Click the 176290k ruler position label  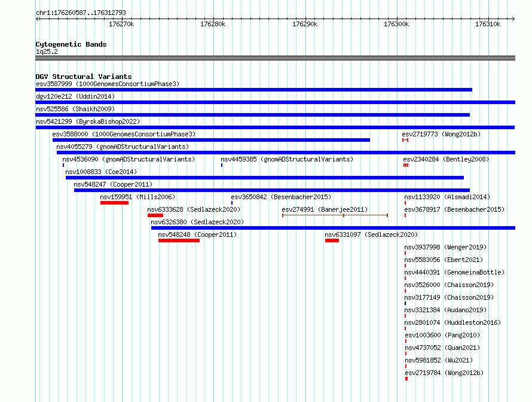pyautogui.click(x=305, y=24)
